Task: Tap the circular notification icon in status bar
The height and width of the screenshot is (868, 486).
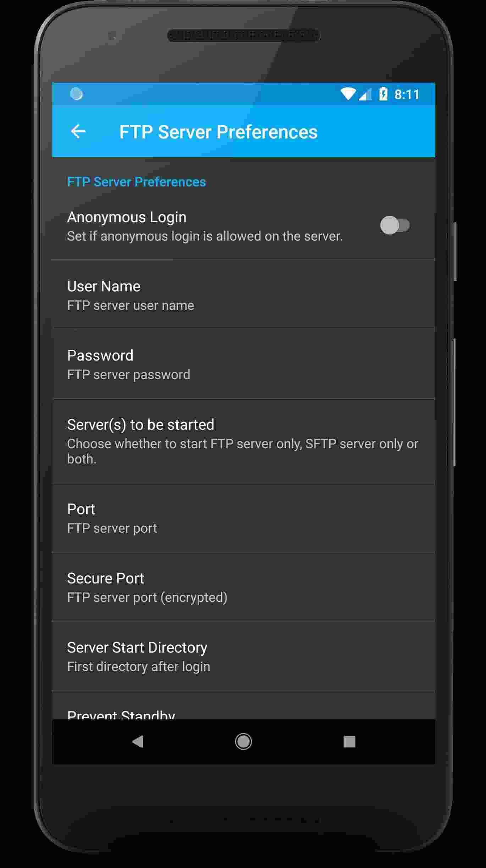Action: [76, 94]
